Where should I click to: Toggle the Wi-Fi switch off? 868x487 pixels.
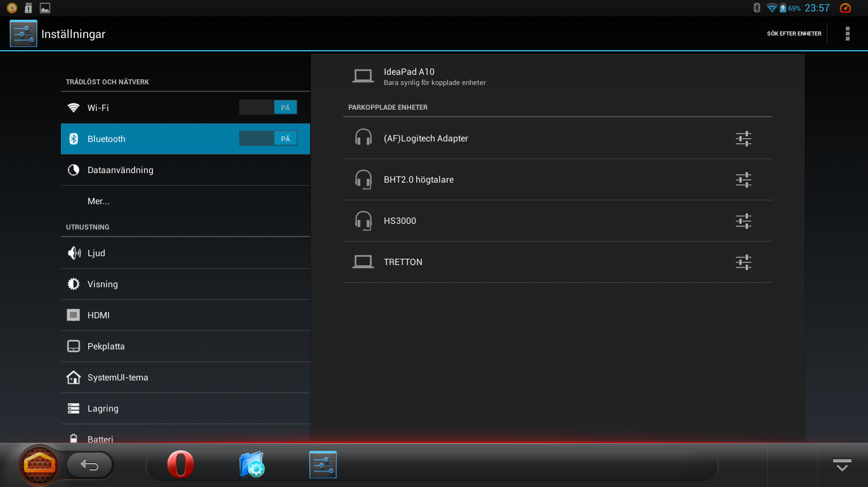pyautogui.click(x=268, y=108)
